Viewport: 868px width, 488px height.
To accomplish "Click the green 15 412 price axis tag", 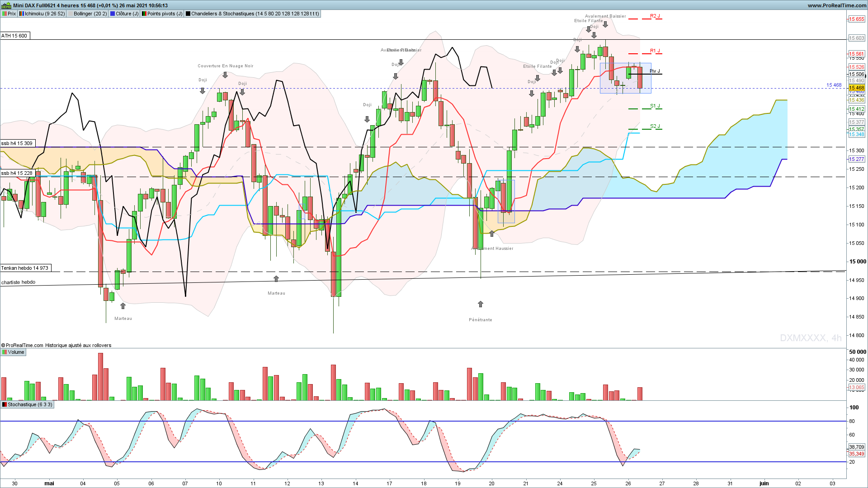I will point(857,109).
